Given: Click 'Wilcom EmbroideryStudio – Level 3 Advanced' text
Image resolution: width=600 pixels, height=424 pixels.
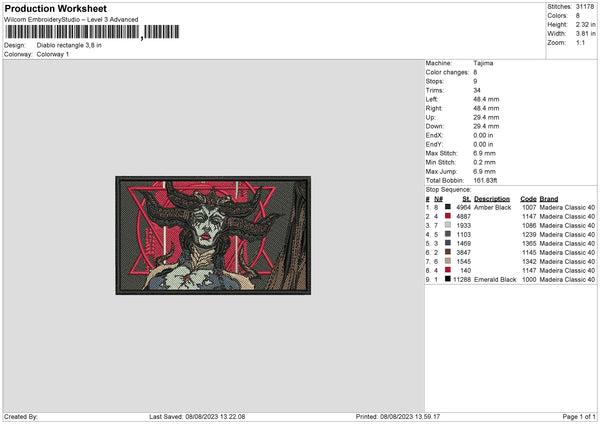Looking at the screenshot, I should [71, 20].
